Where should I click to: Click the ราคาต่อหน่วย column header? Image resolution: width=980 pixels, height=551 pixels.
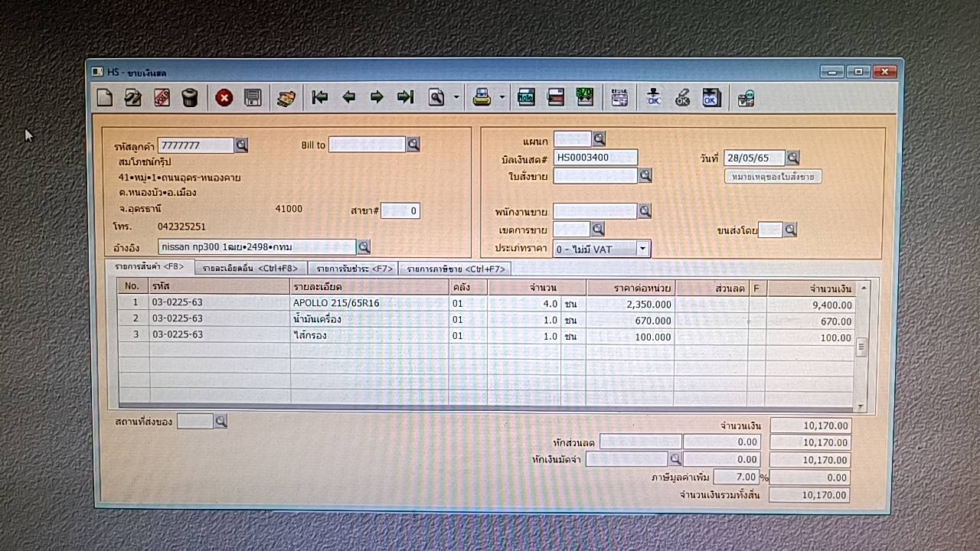click(x=631, y=288)
